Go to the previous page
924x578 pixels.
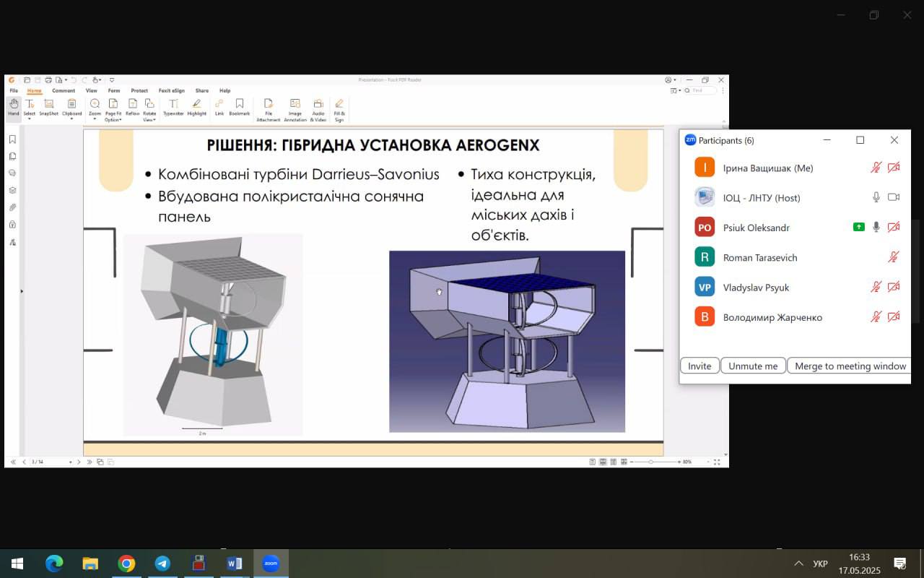[x=24, y=462]
